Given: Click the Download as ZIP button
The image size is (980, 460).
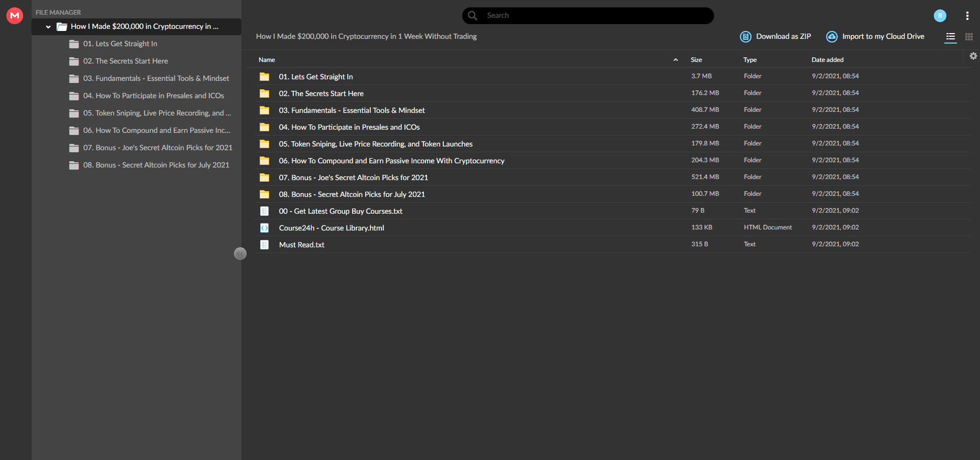Looking at the screenshot, I should (x=775, y=37).
